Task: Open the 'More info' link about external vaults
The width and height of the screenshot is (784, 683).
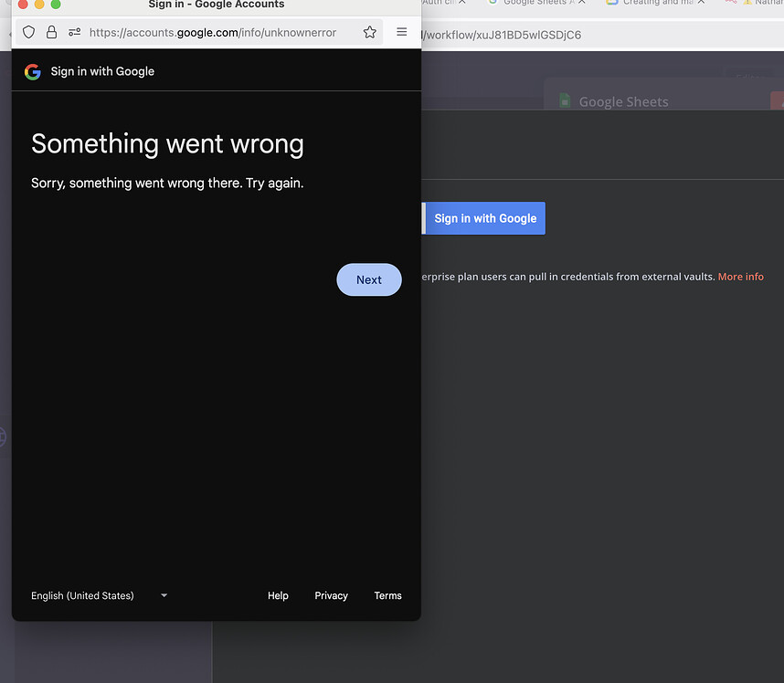Action: click(x=741, y=276)
